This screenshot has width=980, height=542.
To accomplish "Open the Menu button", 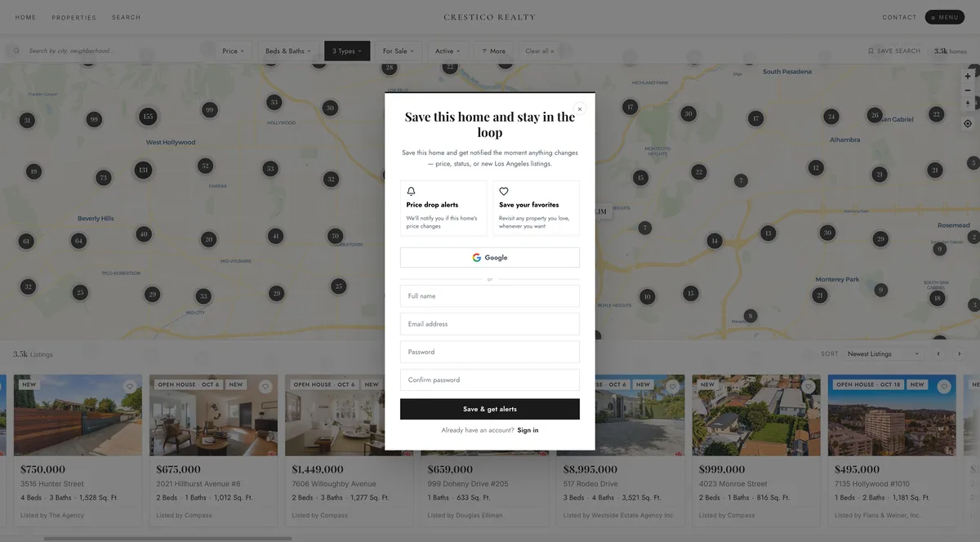I will 944,17.
